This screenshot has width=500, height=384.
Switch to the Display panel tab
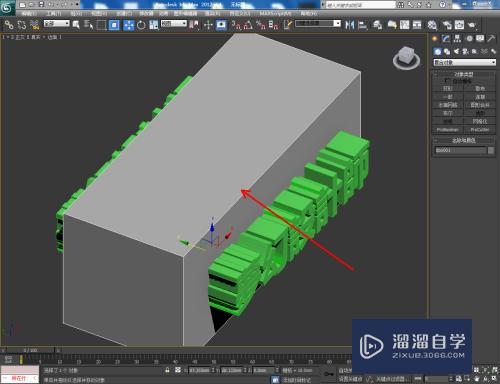coord(480,39)
